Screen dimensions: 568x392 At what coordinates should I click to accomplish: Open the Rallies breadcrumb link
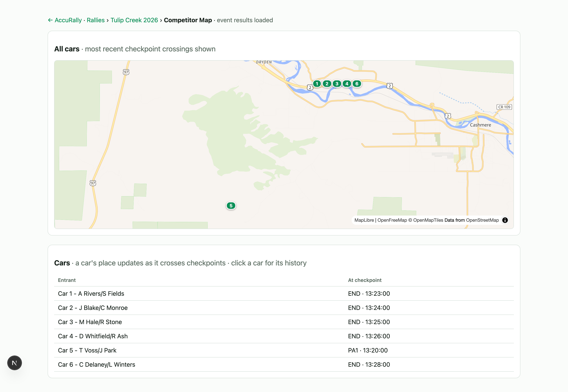(96, 20)
